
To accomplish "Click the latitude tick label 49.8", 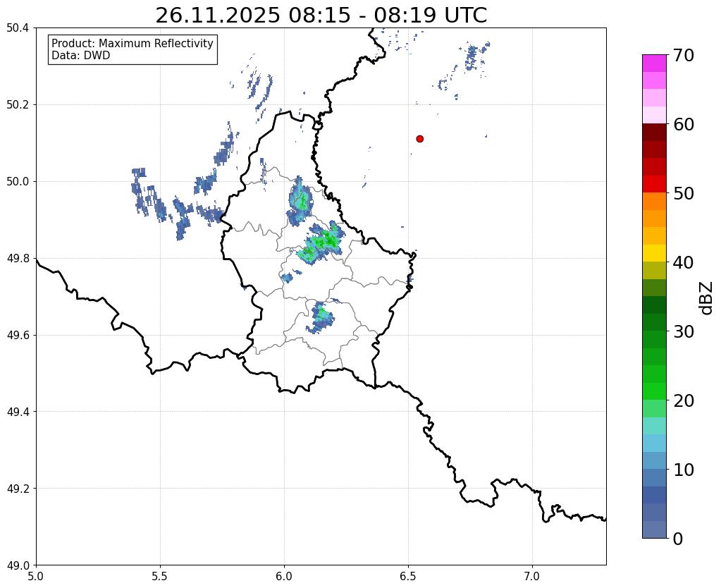I will [x=18, y=259].
